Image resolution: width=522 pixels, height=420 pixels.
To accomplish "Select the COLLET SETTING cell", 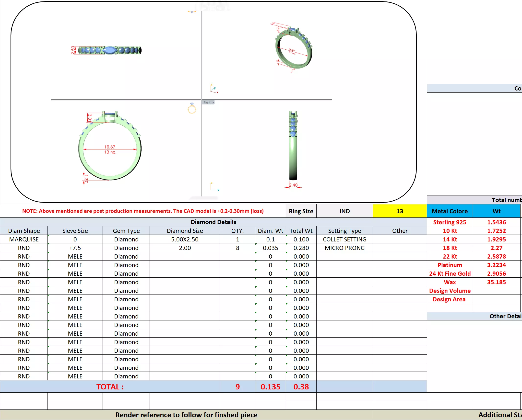I will click(x=344, y=239).
